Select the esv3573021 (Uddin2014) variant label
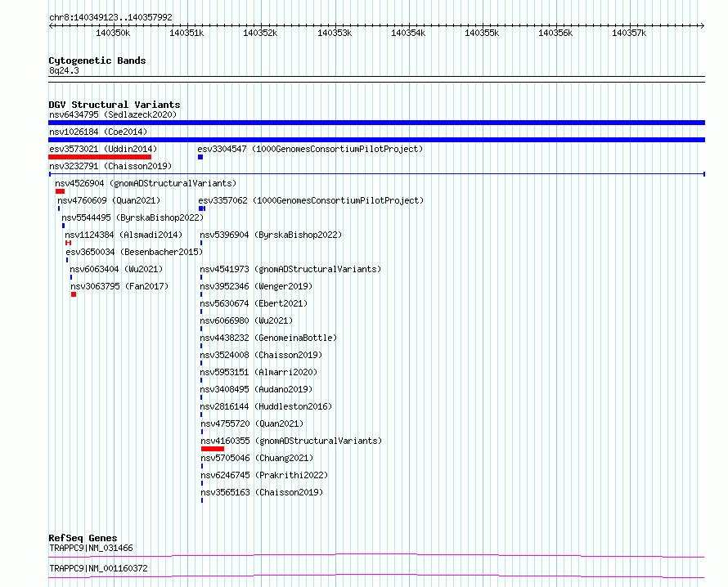Screen dimensions: 728x587 coord(103,149)
